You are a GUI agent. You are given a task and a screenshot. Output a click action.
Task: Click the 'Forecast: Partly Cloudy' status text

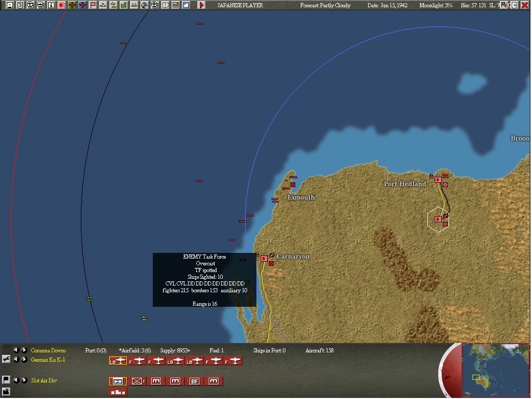pyautogui.click(x=325, y=5)
